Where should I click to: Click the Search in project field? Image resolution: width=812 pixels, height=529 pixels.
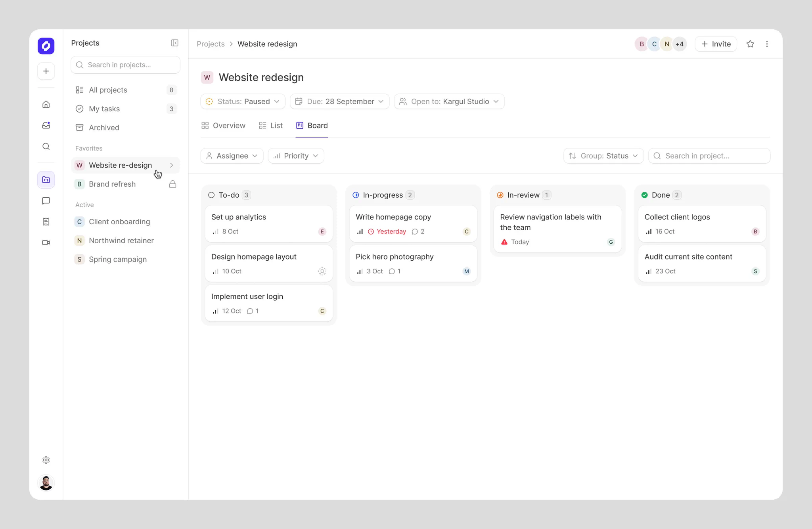[x=709, y=156]
